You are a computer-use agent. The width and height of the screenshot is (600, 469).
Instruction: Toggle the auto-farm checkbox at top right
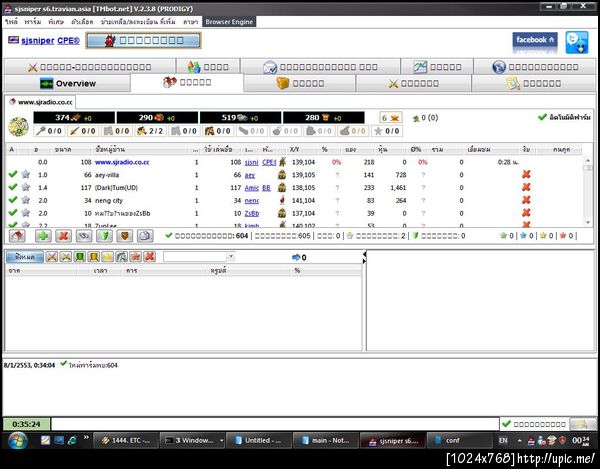pyautogui.click(x=542, y=117)
